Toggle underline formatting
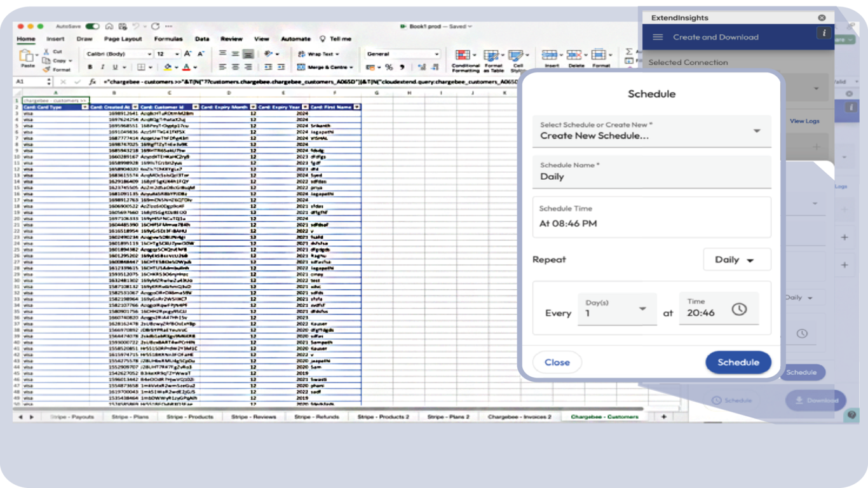Image resolution: width=868 pixels, height=488 pixels. click(114, 67)
